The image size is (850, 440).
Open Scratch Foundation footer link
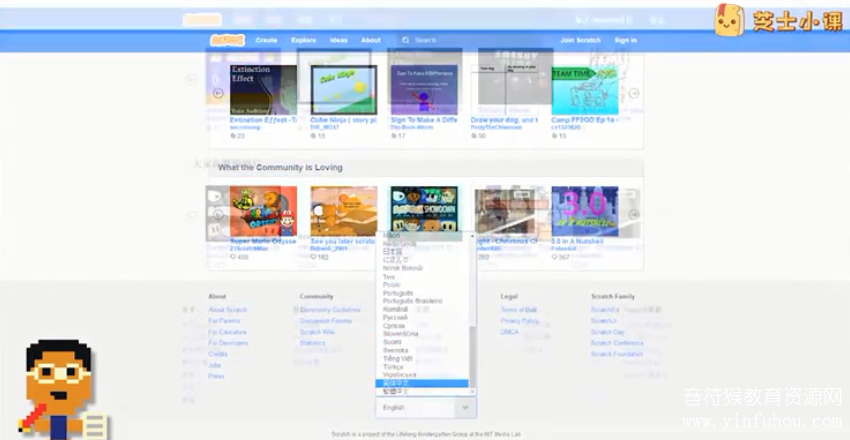coord(617,354)
